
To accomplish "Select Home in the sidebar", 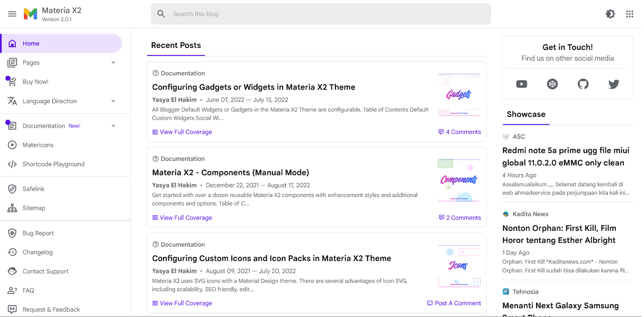I will click(x=61, y=43).
